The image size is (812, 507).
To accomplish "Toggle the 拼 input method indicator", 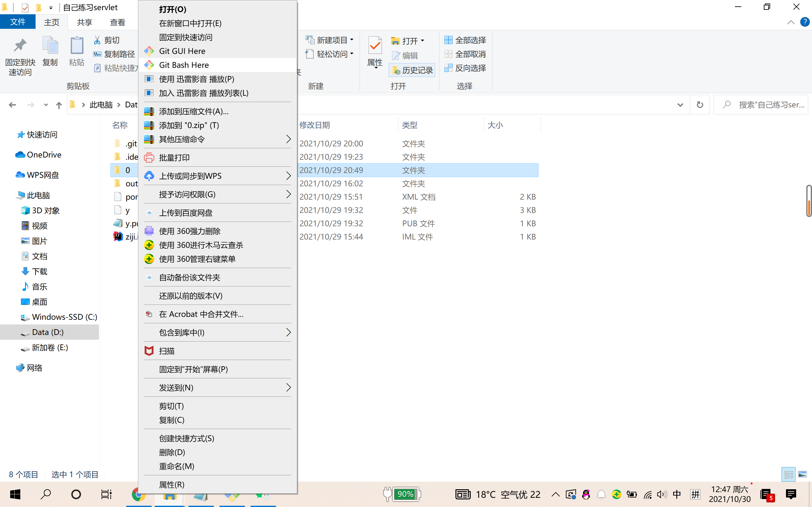I will pyautogui.click(x=695, y=494).
